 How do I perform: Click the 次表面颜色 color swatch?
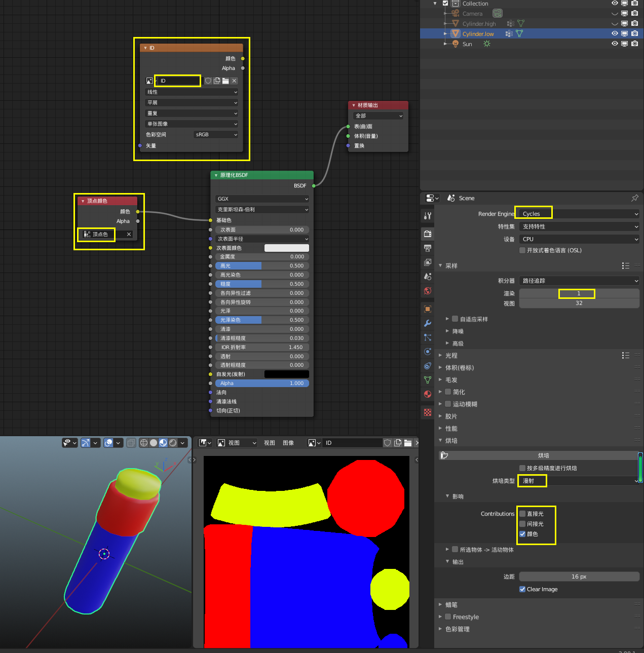[286, 248]
